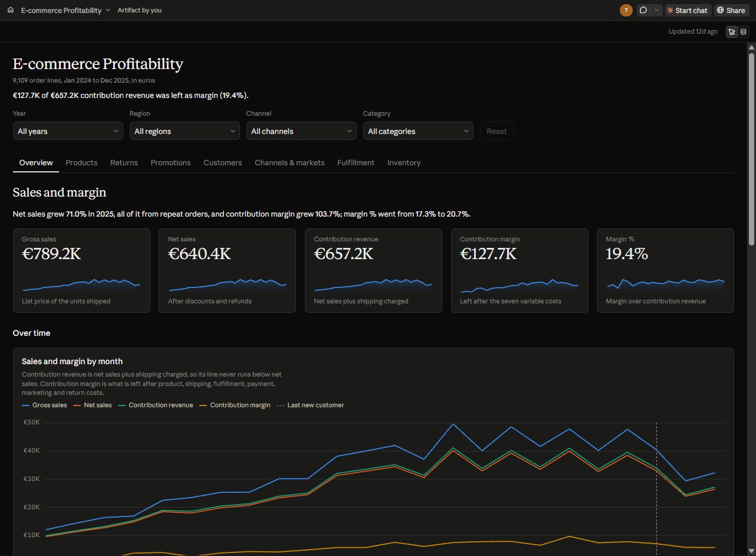Share this artifact
Image resolution: width=756 pixels, height=556 pixels.
[731, 10]
